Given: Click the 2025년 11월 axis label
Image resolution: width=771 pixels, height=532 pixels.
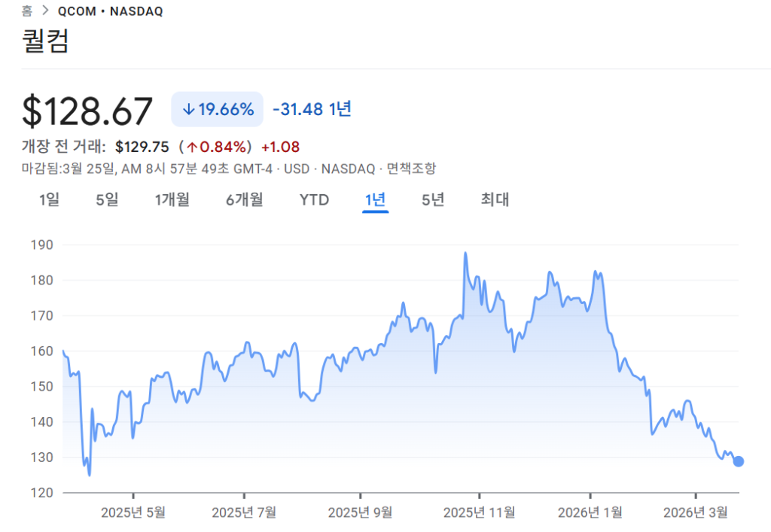Looking at the screenshot, I should (480, 513).
